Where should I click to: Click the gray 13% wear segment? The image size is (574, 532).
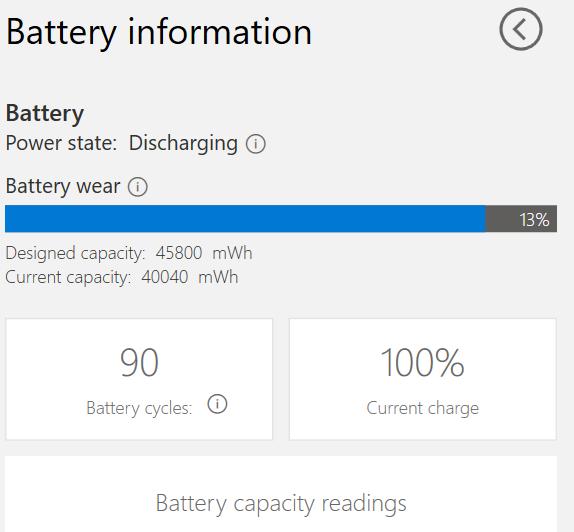pos(521,219)
